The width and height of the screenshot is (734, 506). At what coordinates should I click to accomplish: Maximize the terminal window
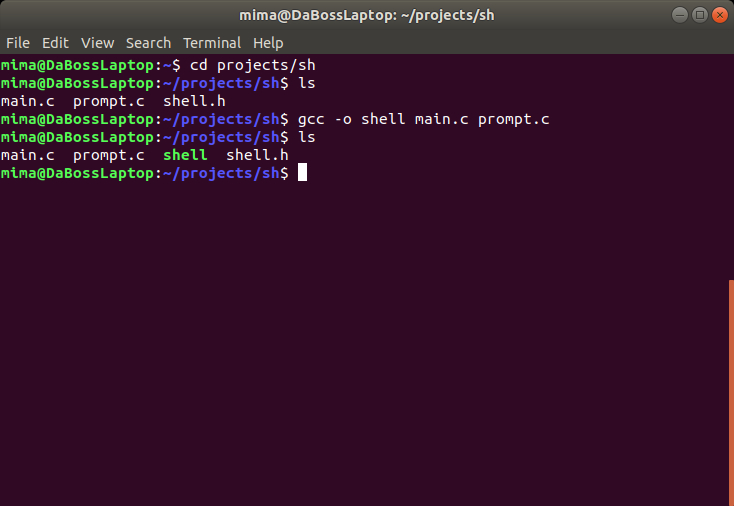click(x=700, y=15)
